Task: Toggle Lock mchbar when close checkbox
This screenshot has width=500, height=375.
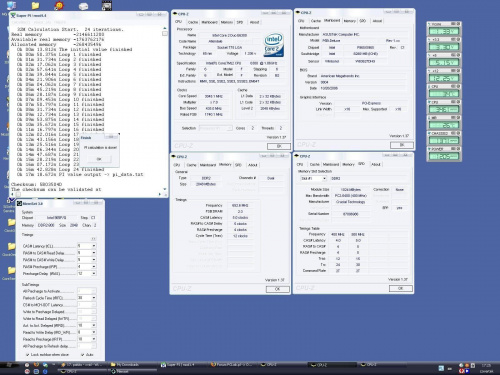Action: pos(27,355)
